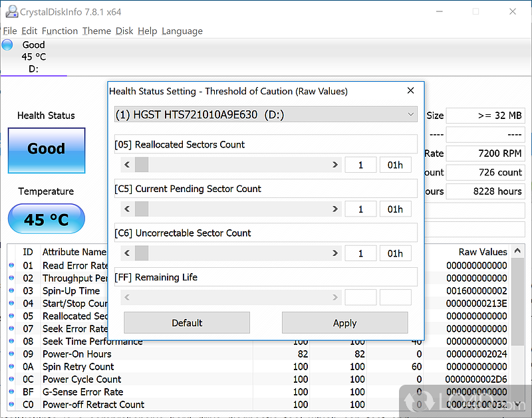
Task: Click the status dot for Throughput Performance row
Action: point(11,278)
